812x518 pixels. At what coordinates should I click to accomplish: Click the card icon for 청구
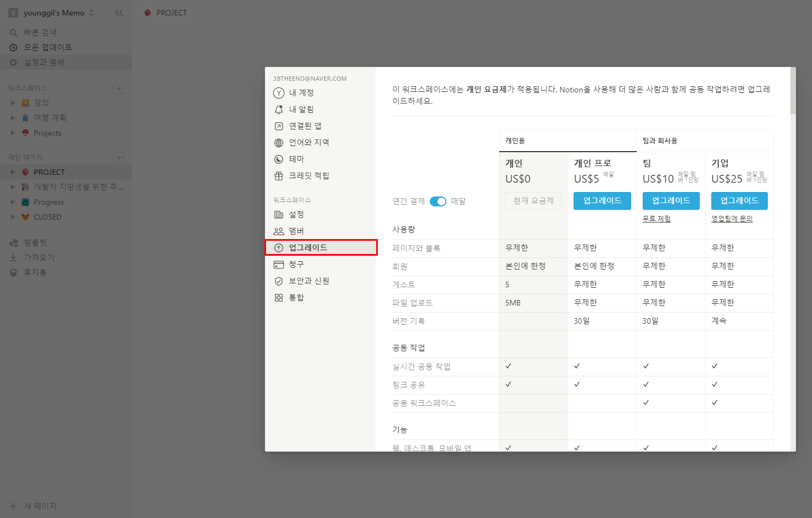tap(279, 265)
